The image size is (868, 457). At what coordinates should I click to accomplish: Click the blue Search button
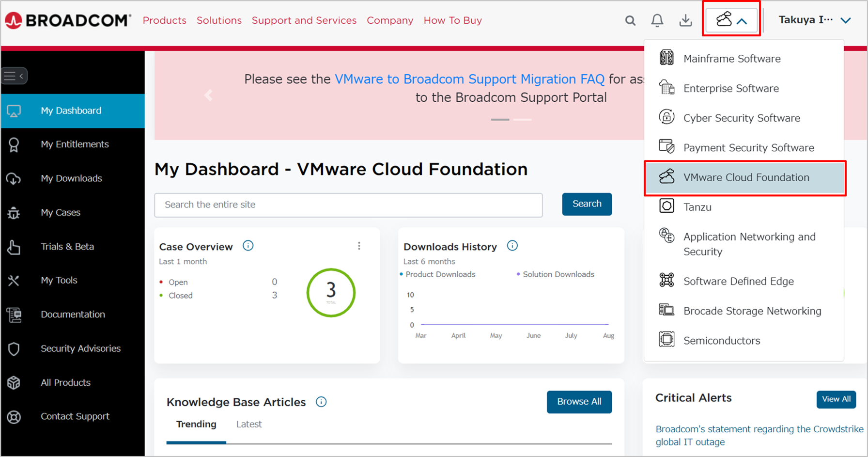(x=587, y=204)
